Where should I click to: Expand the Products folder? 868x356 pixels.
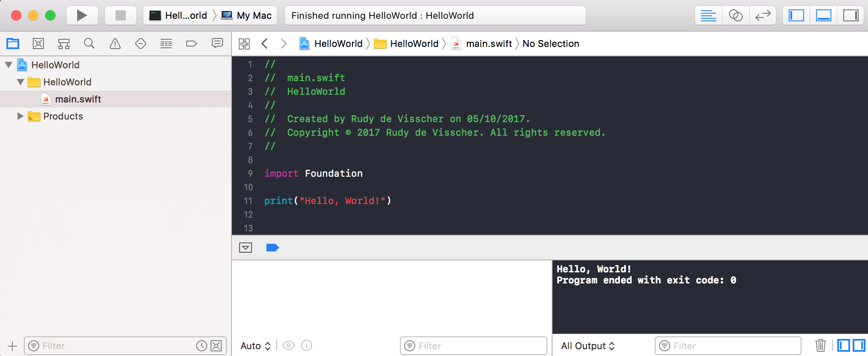(x=20, y=116)
